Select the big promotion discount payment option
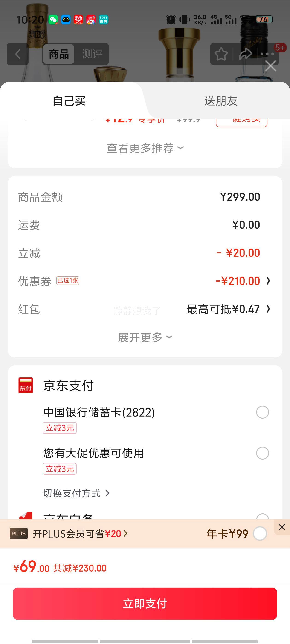290x644 pixels. coord(262,453)
